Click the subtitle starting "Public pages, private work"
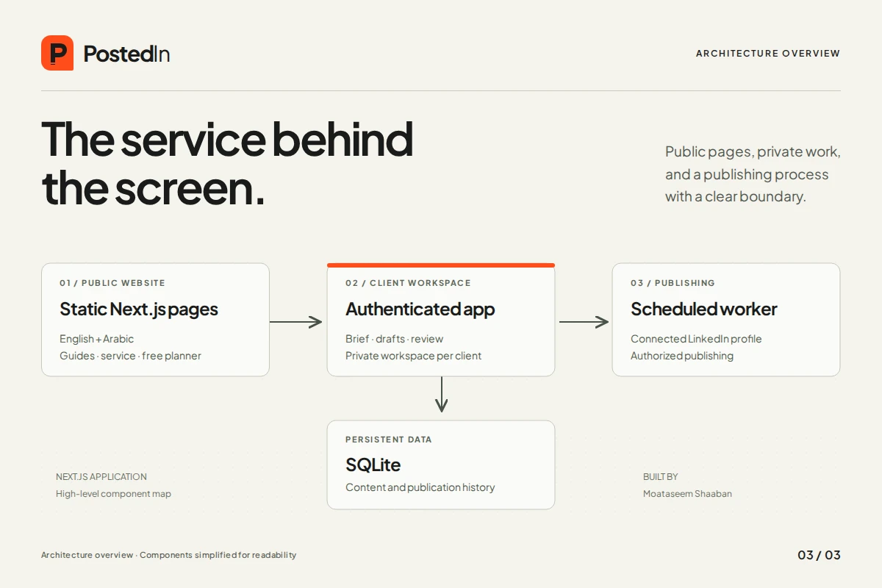The width and height of the screenshot is (882, 588). (x=753, y=174)
